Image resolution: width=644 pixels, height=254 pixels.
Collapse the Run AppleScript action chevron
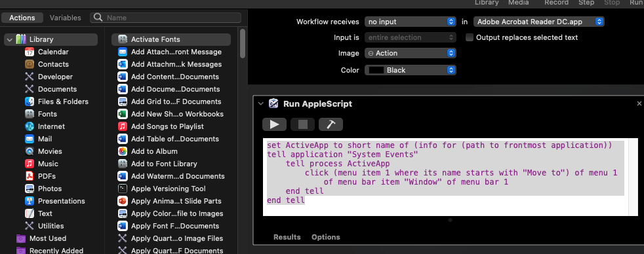pos(260,103)
